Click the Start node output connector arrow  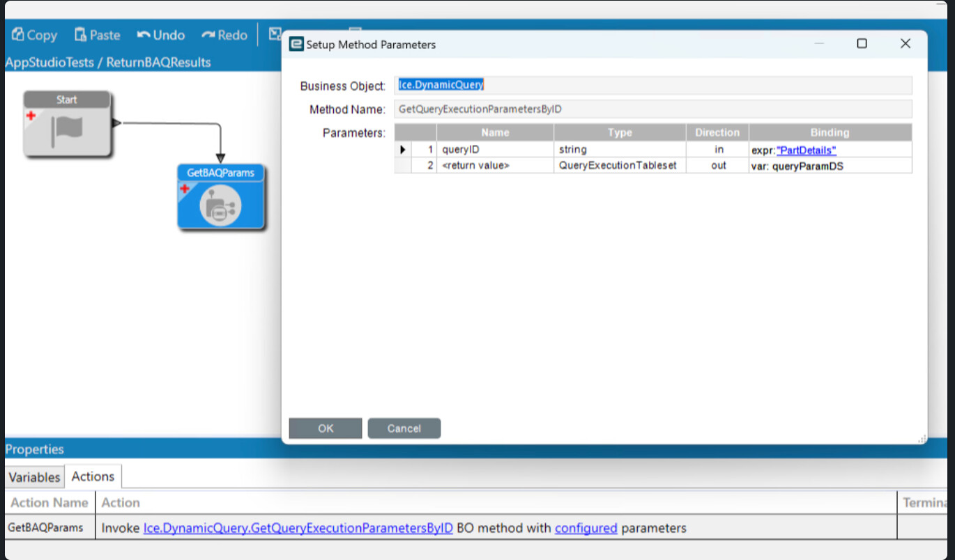coord(116,123)
